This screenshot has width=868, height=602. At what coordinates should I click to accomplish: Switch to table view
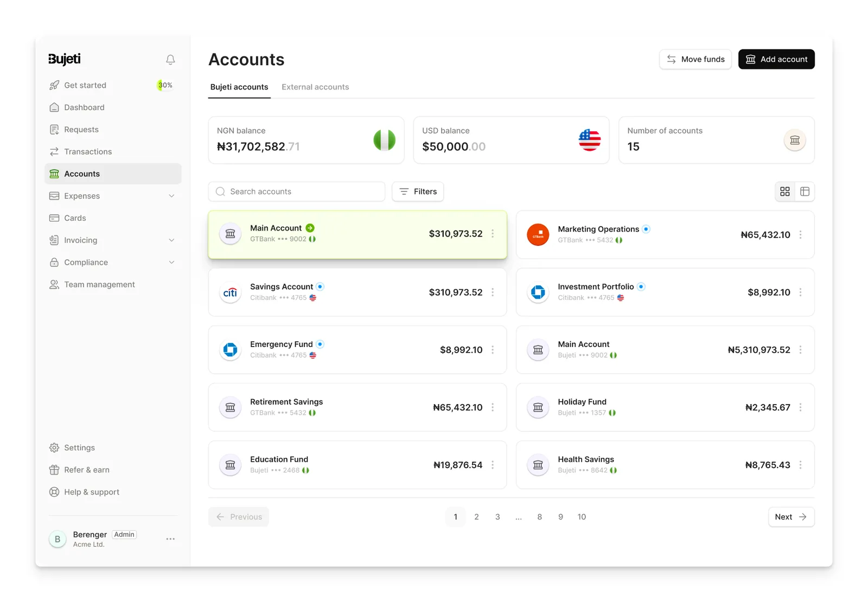[805, 191]
